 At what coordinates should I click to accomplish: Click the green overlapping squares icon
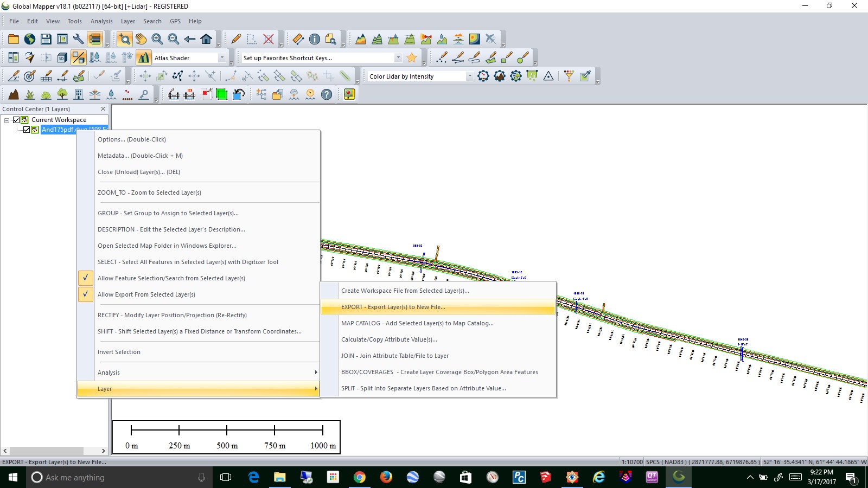click(222, 94)
